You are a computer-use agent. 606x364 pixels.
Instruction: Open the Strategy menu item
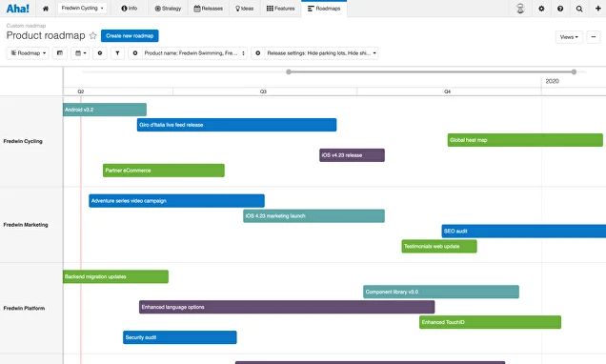tap(168, 9)
